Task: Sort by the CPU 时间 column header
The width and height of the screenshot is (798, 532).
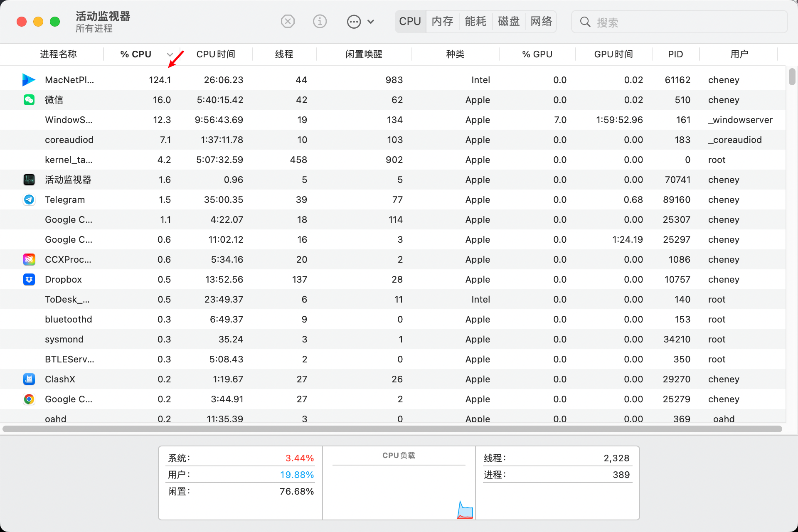Action: pos(216,54)
